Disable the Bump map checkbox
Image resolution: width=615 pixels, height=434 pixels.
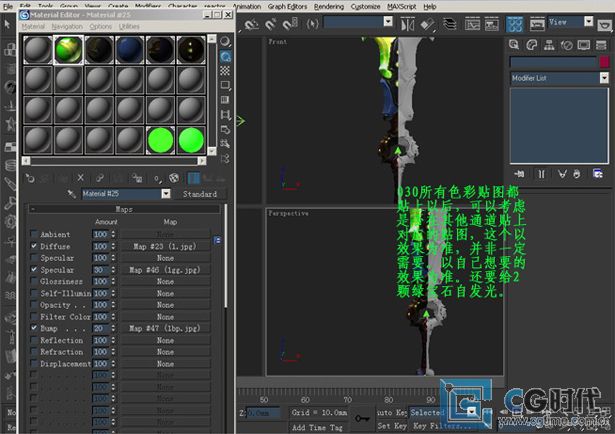35,328
